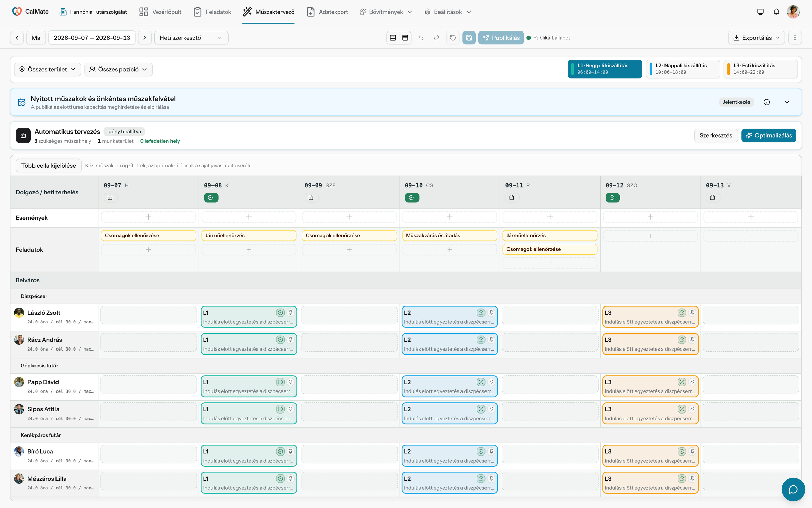Toggle confirmation on Papp Dávid's L1 shift
This screenshot has height=508, width=812.
280,382
